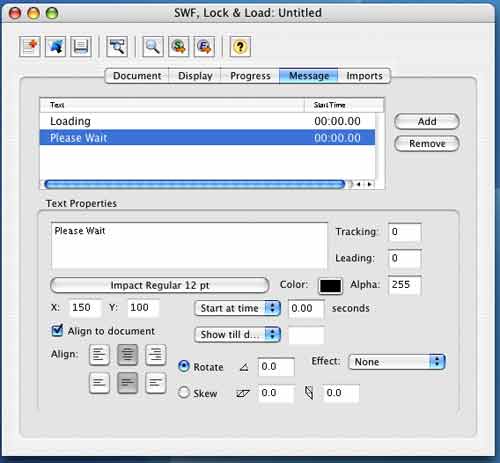Open the Effect None dropdown

tap(397, 362)
